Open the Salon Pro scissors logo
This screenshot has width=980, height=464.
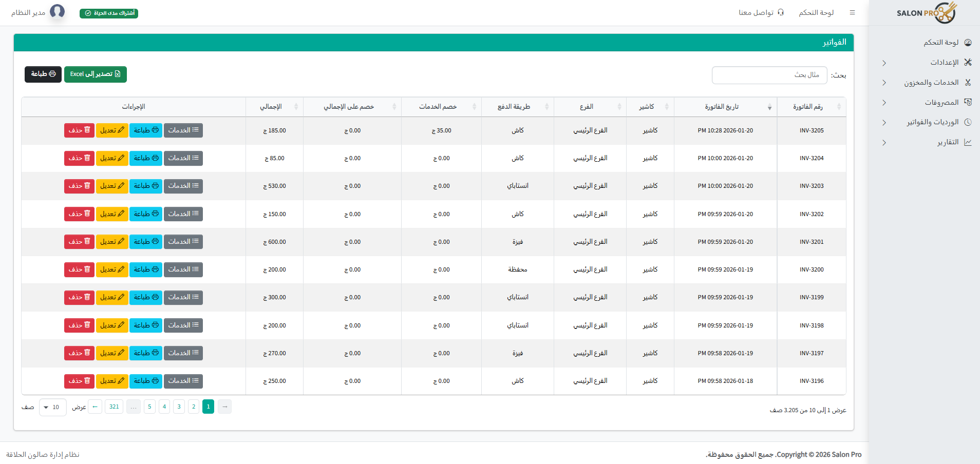[x=943, y=12]
